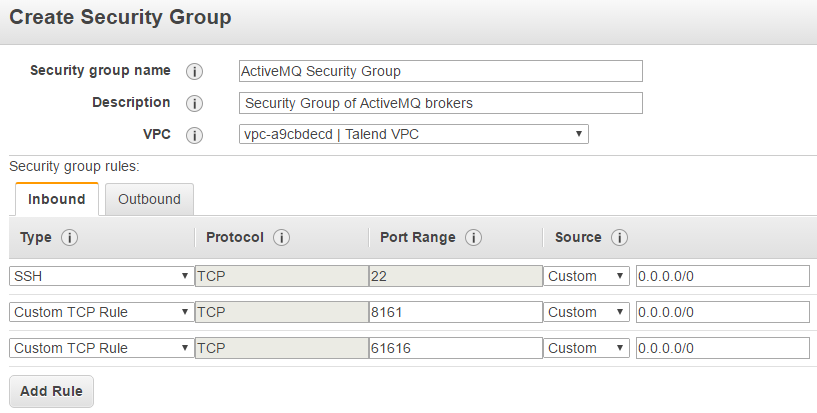The width and height of the screenshot is (817, 413).
Task: Click the port range field showing 8161
Action: [x=454, y=312]
